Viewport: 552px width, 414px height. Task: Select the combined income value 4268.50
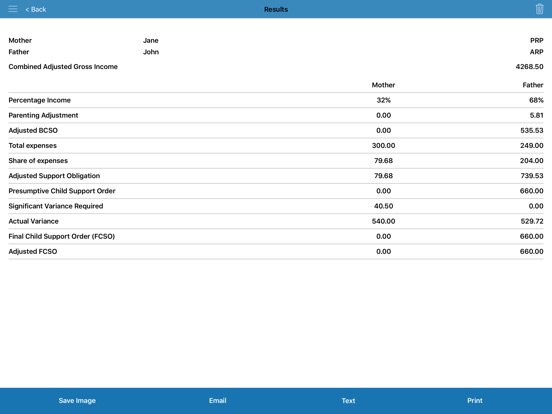529,67
